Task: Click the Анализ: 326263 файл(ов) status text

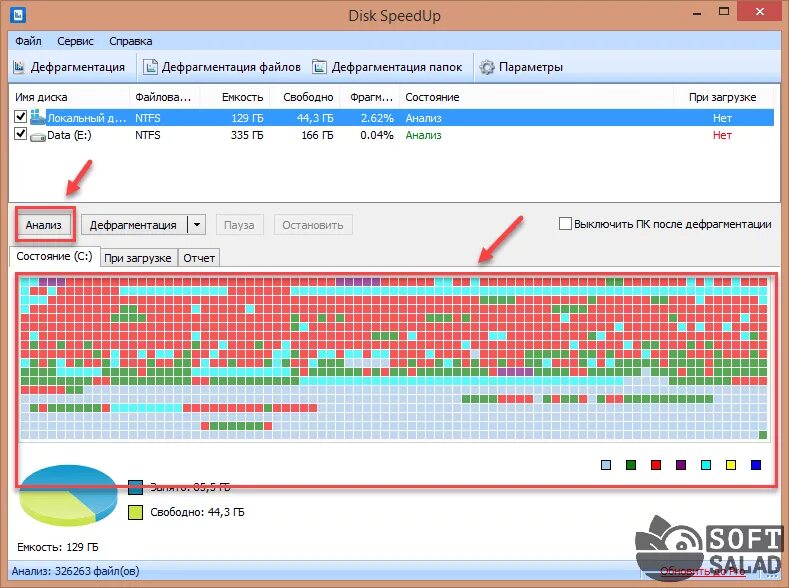Action: 75,571
